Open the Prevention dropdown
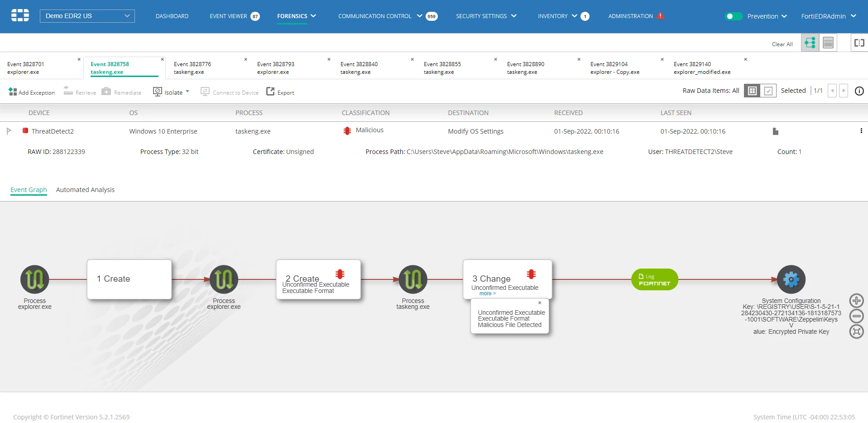The image size is (868, 423). coord(767,16)
